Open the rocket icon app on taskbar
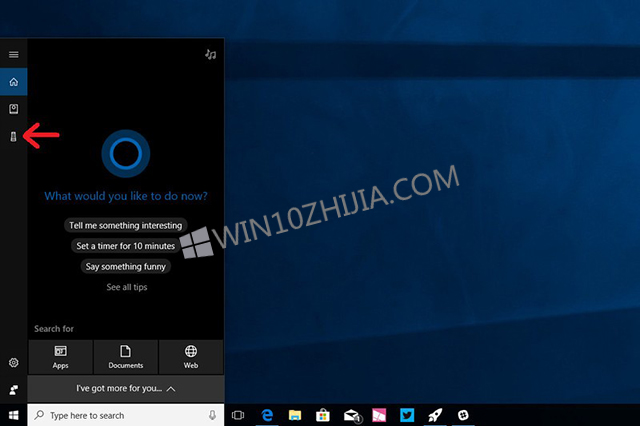 tap(435, 415)
